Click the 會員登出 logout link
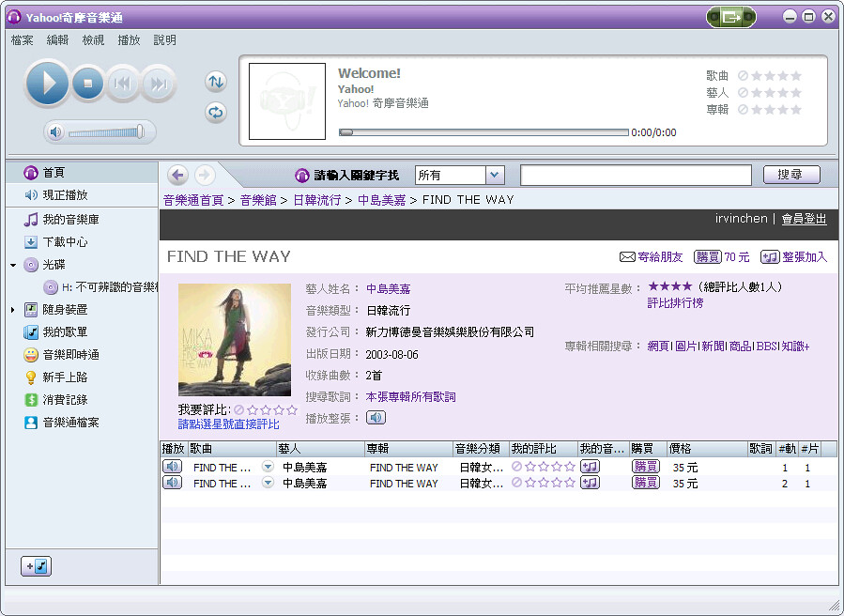This screenshot has width=844, height=616. click(x=804, y=219)
